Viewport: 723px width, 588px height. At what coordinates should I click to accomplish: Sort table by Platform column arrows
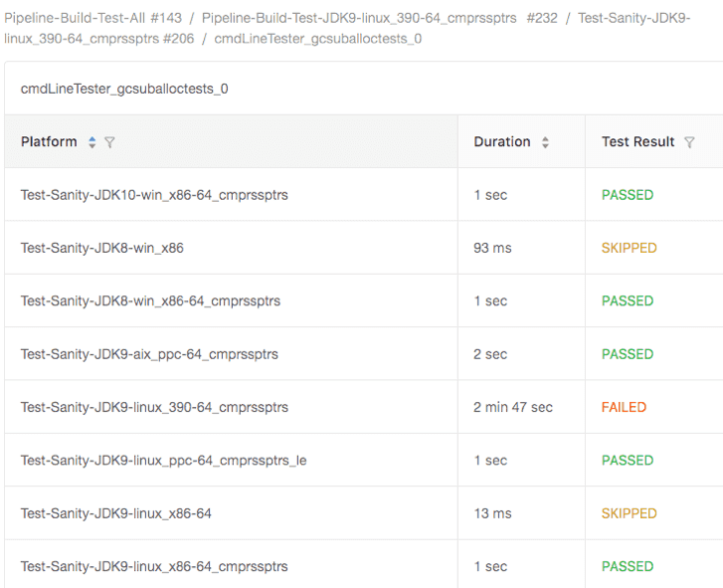[92, 142]
